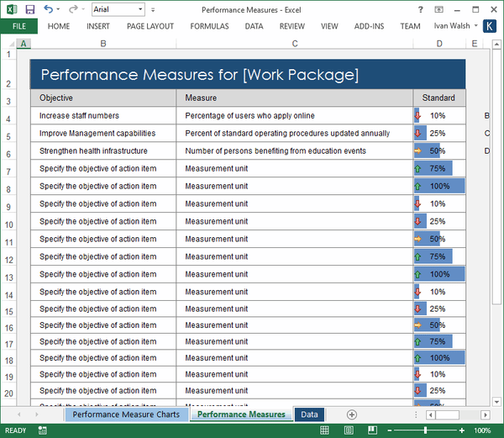This screenshot has width=504, height=438.
Task: Add a new sheet with plus icon
Action: coord(352,414)
